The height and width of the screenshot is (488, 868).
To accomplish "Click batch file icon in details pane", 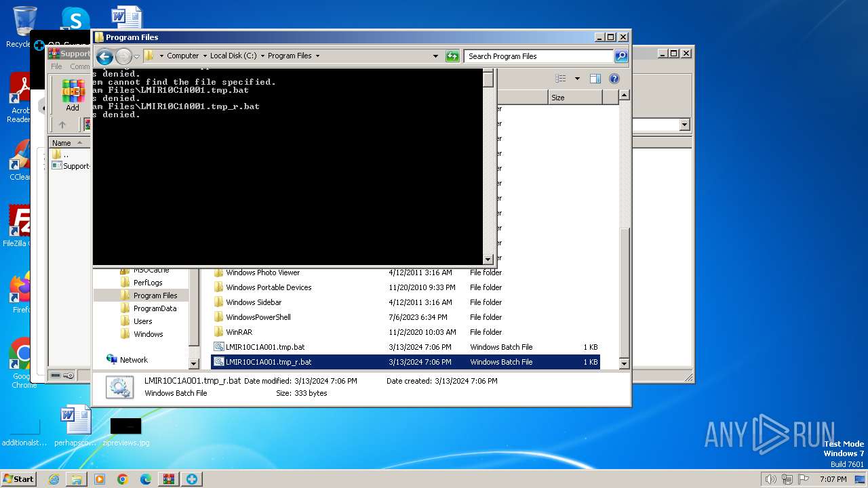I will 119,387.
